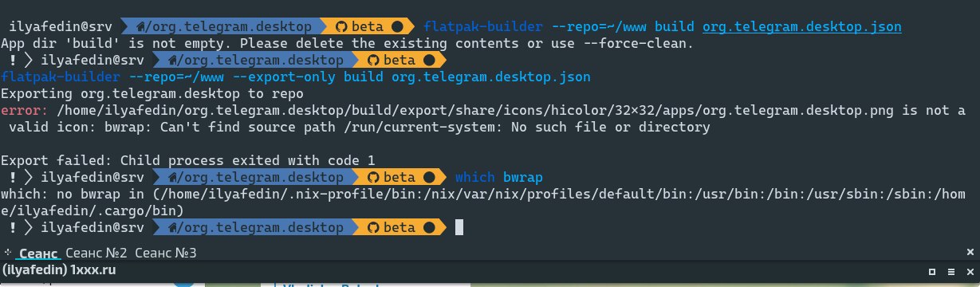Click the 'Export failed' output line

[x=188, y=160]
